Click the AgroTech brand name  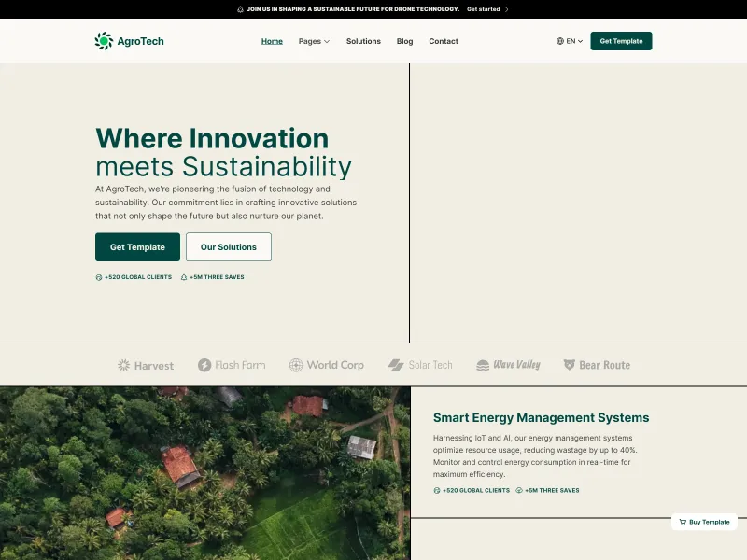(x=141, y=41)
